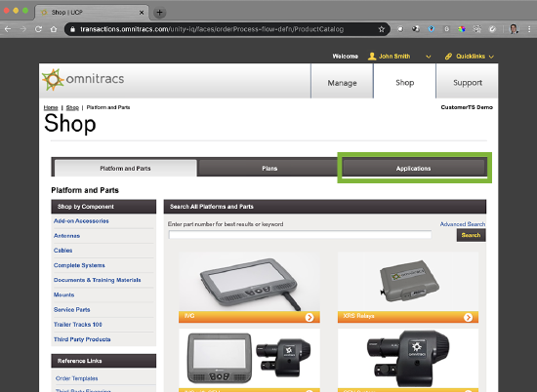537x392 pixels.
Task: Click the browser home icon
Action: point(54,29)
